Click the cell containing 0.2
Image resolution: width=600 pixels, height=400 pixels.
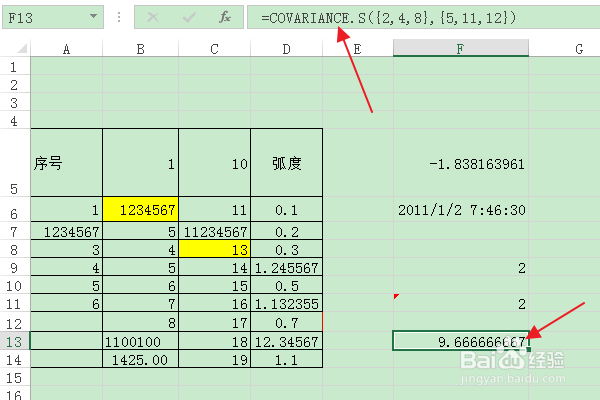(x=287, y=231)
